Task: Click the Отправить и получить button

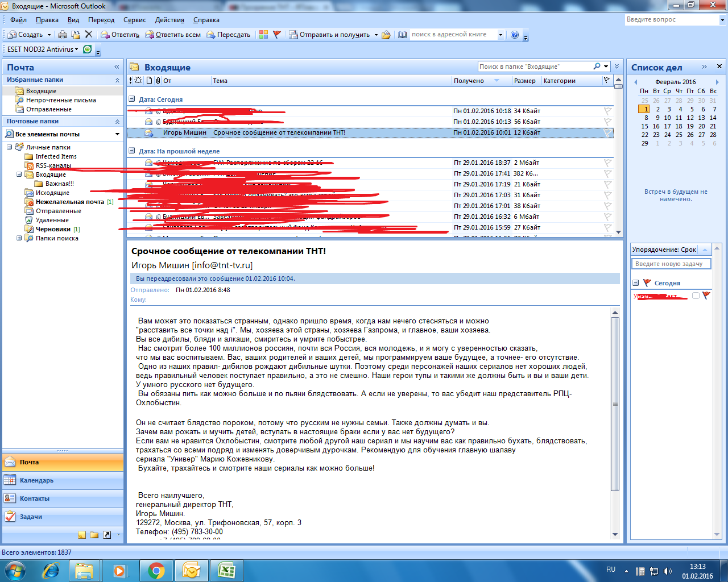Action: coord(329,35)
